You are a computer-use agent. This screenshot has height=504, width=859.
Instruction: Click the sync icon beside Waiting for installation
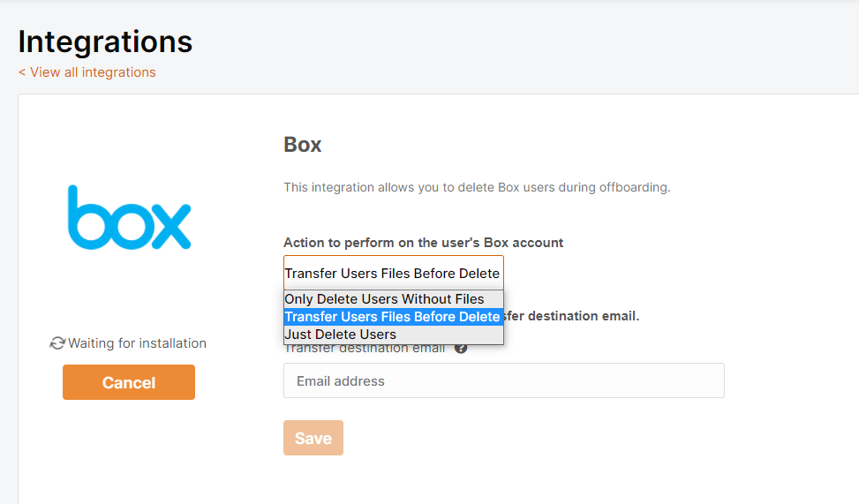pos(57,343)
